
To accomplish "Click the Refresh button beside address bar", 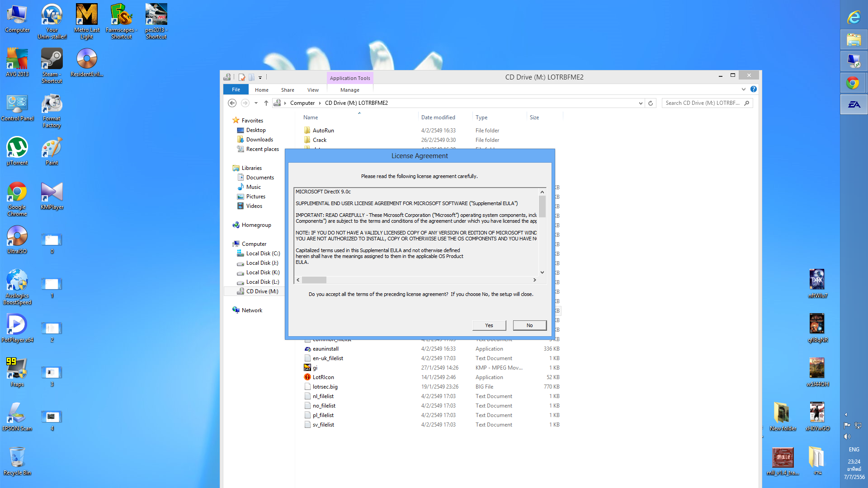I will (x=651, y=103).
